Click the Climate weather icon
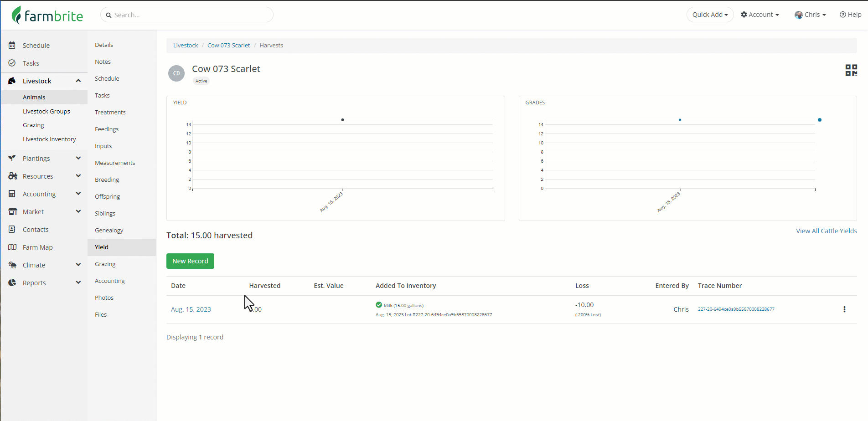868x421 pixels. pos(13,265)
